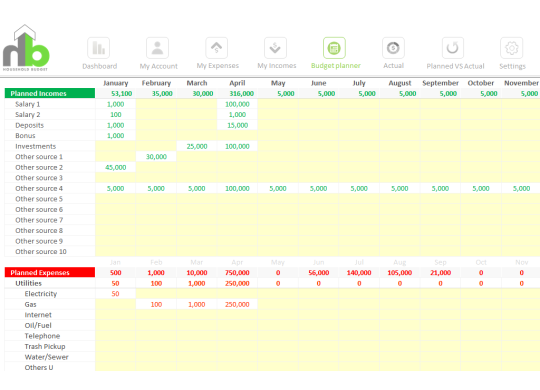
Task: Click the April column header
Action: 237,83
